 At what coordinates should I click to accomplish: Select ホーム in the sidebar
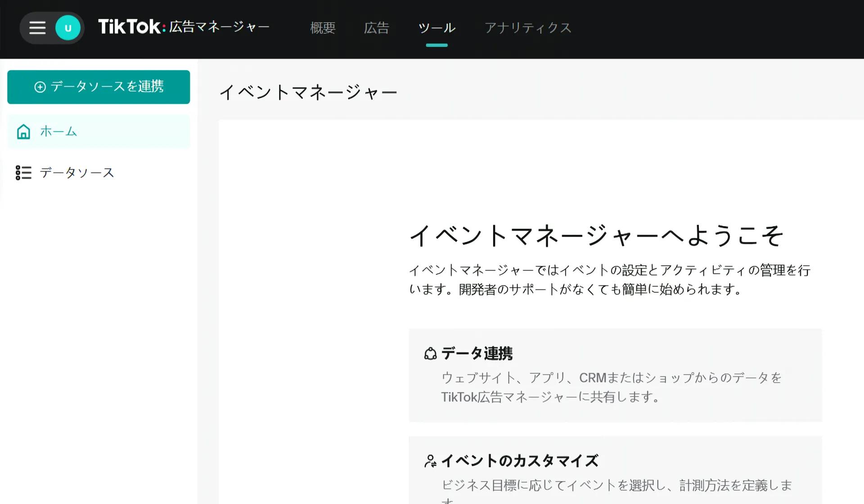tap(99, 131)
